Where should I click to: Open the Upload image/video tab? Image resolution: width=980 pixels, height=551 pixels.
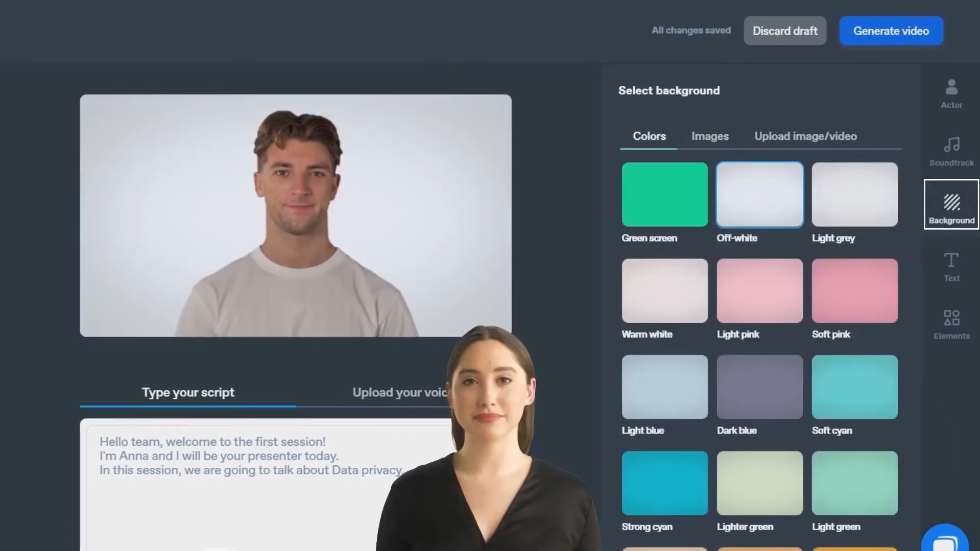805,136
